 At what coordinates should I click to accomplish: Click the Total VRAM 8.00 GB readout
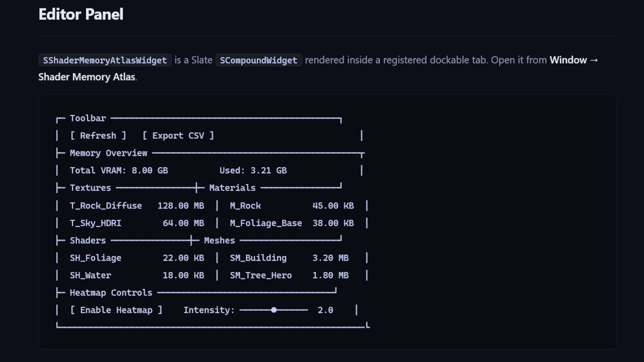tap(119, 171)
